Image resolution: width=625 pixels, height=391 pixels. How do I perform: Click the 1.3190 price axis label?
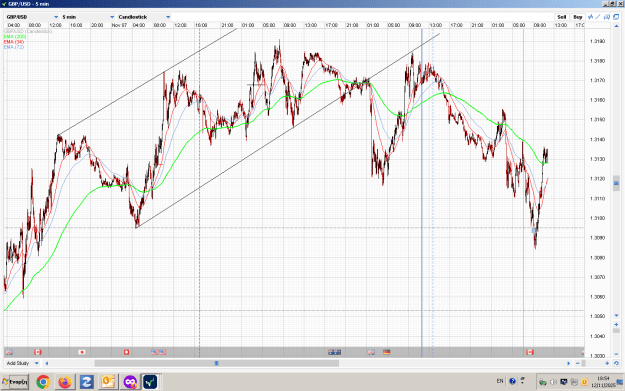(597, 41)
